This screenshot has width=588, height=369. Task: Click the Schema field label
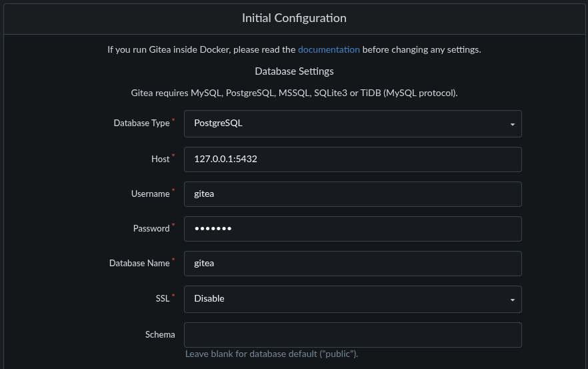coord(160,334)
